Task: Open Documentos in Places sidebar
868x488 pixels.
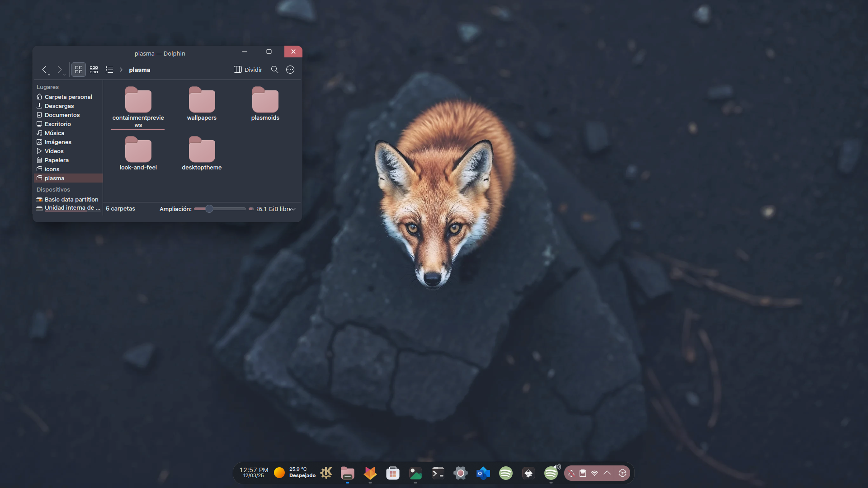Action: click(x=68, y=115)
